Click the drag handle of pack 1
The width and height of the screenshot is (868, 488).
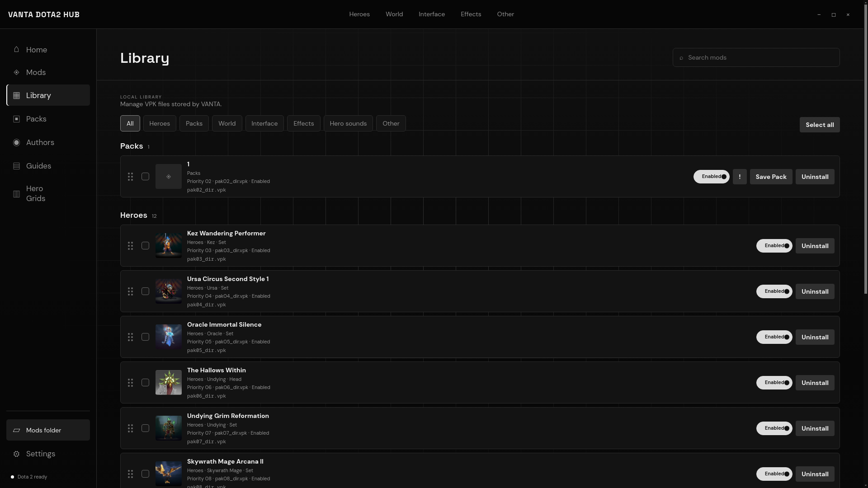[130, 177]
